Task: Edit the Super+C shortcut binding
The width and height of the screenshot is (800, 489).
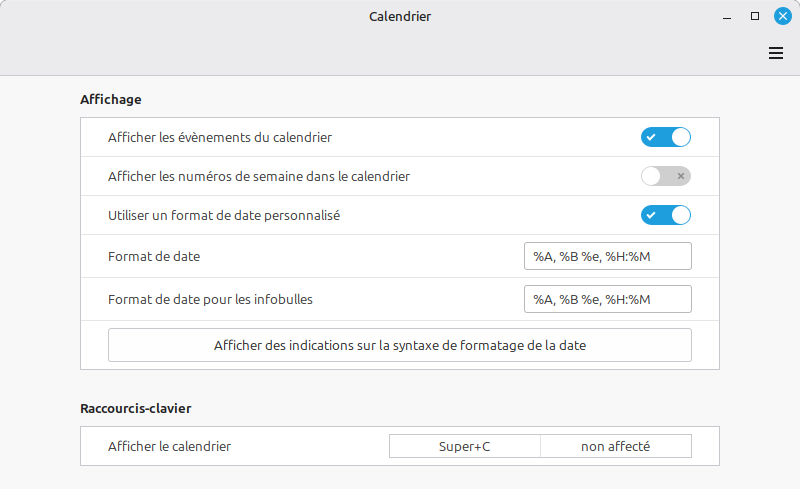Action: tap(465, 446)
